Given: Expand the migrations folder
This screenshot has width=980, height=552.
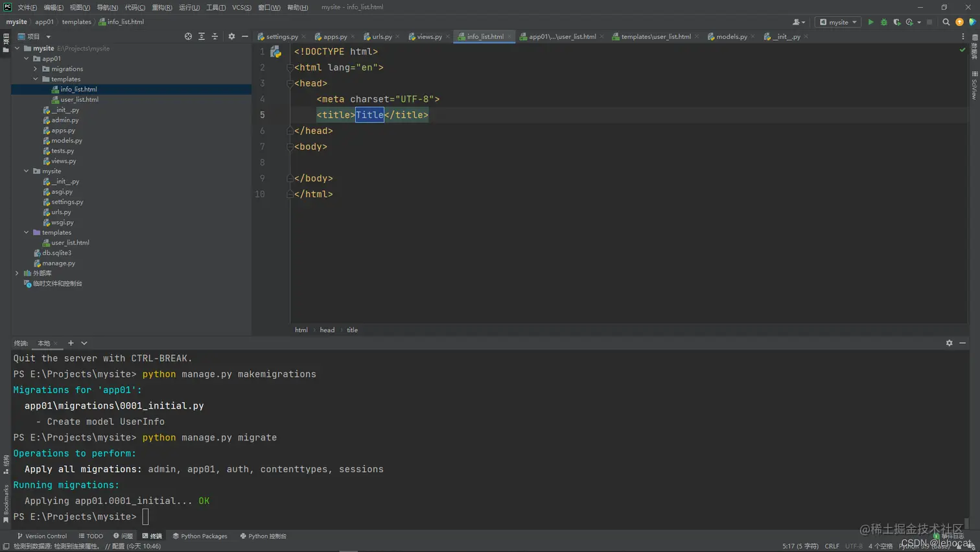Looking at the screenshot, I should pyautogui.click(x=36, y=69).
